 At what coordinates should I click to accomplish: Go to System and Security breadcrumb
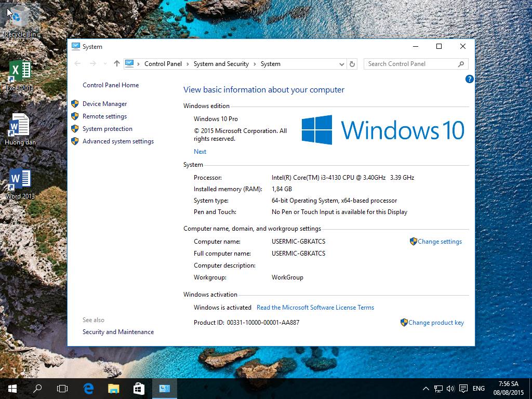pyautogui.click(x=221, y=64)
